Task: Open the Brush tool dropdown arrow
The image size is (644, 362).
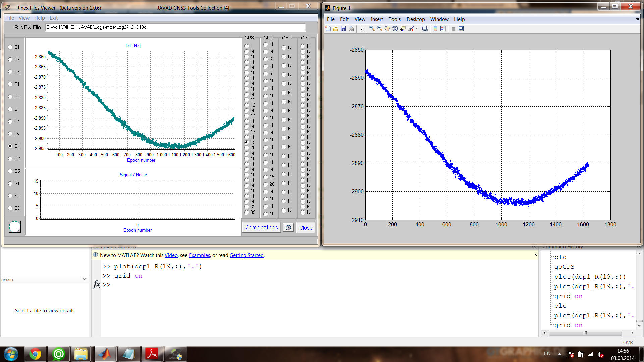Action: [417, 29]
